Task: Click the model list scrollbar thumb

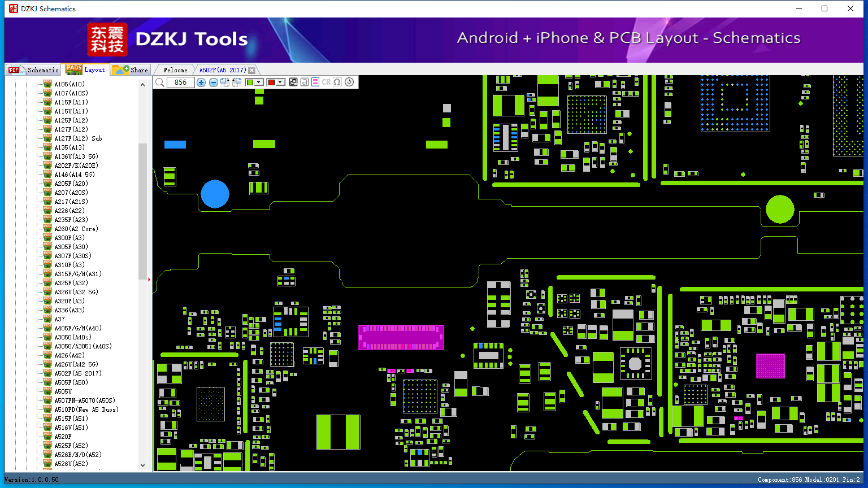Action: click(142, 211)
